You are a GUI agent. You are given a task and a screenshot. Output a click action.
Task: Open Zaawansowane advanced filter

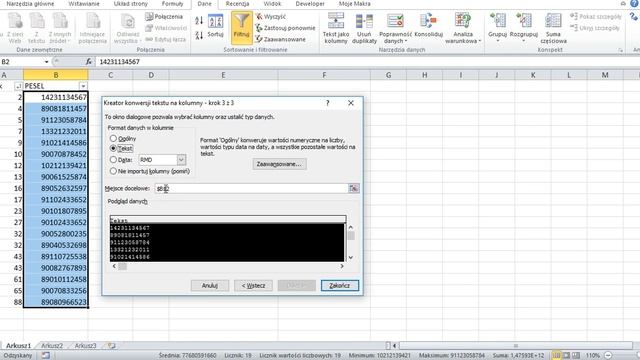tap(280, 39)
